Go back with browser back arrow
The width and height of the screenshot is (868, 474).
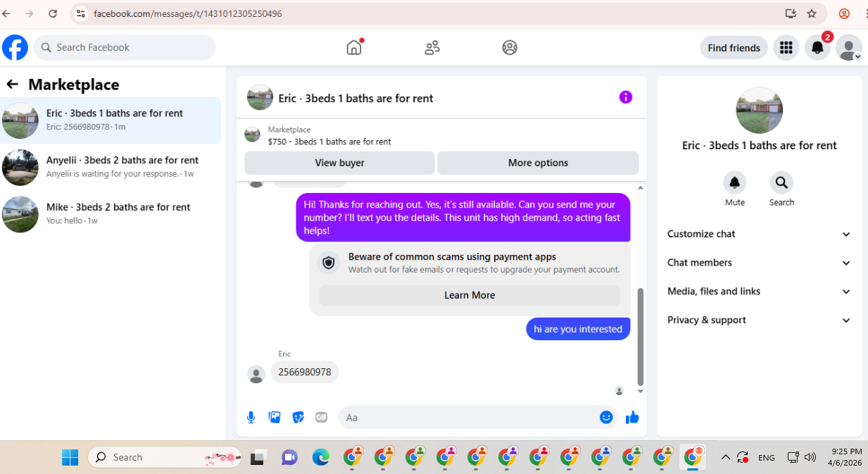pos(6,13)
